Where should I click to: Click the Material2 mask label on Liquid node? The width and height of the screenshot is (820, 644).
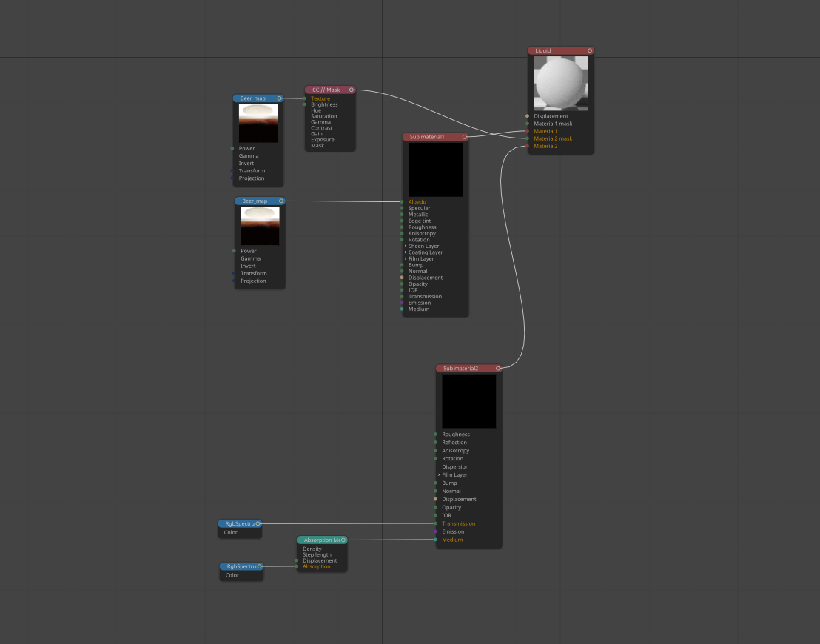point(553,138)
